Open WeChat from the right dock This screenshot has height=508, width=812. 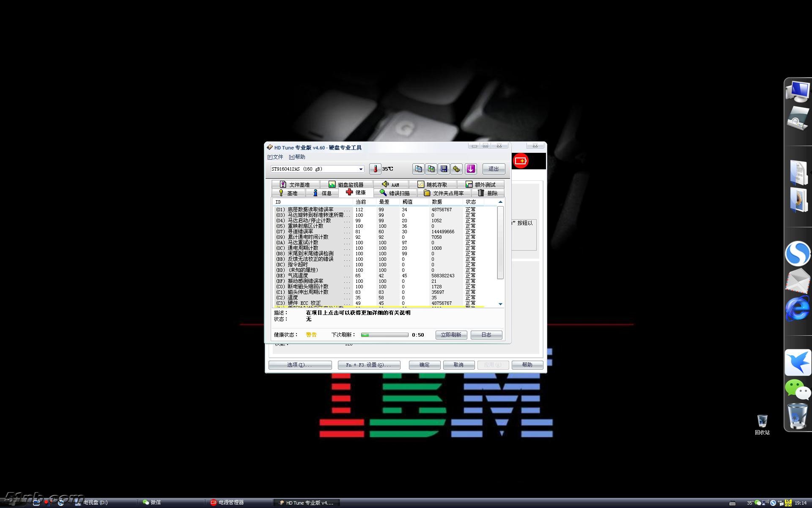point(797,389)
